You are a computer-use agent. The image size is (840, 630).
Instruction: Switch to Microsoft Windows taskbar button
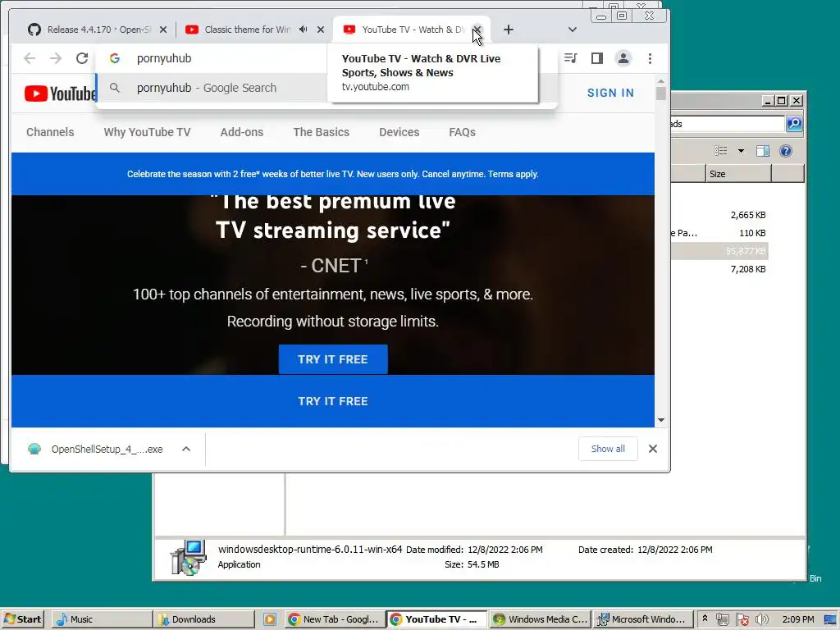coord(643,619)
